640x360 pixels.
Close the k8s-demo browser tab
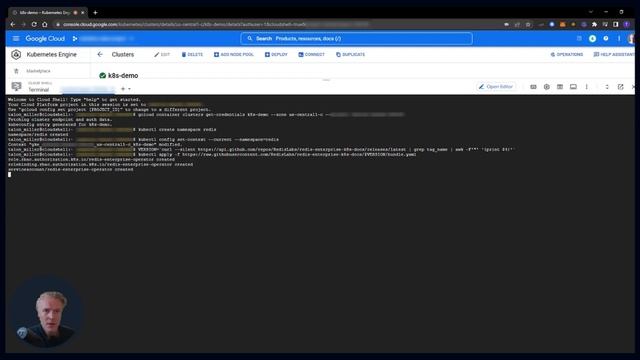tap(82, 13)
